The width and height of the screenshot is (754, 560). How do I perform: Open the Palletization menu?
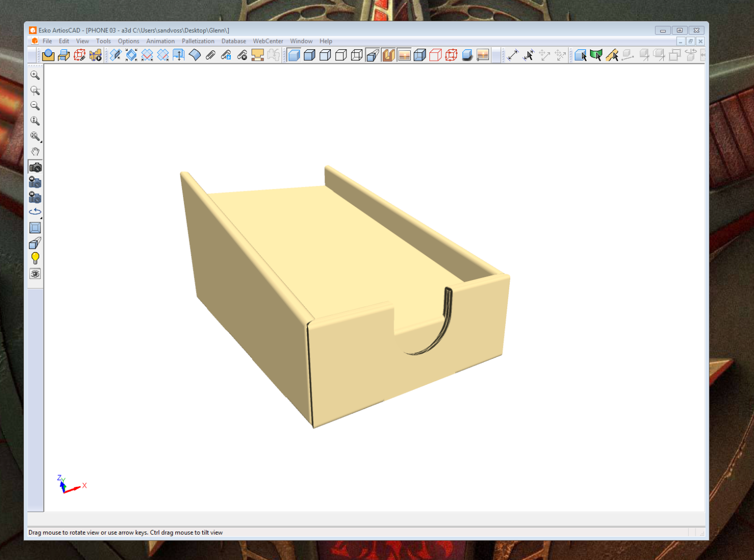(x=198, y=41)
